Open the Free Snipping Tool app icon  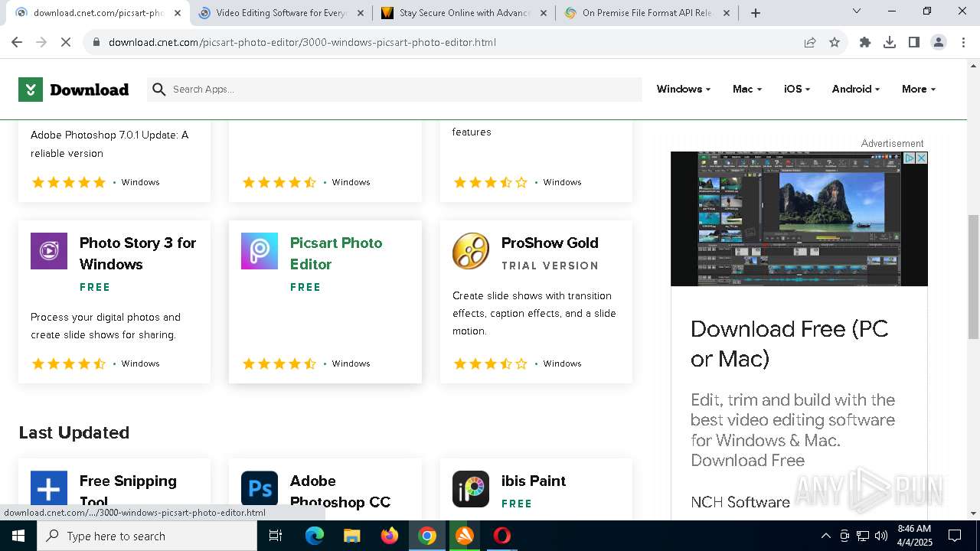[x=49, y=489]
